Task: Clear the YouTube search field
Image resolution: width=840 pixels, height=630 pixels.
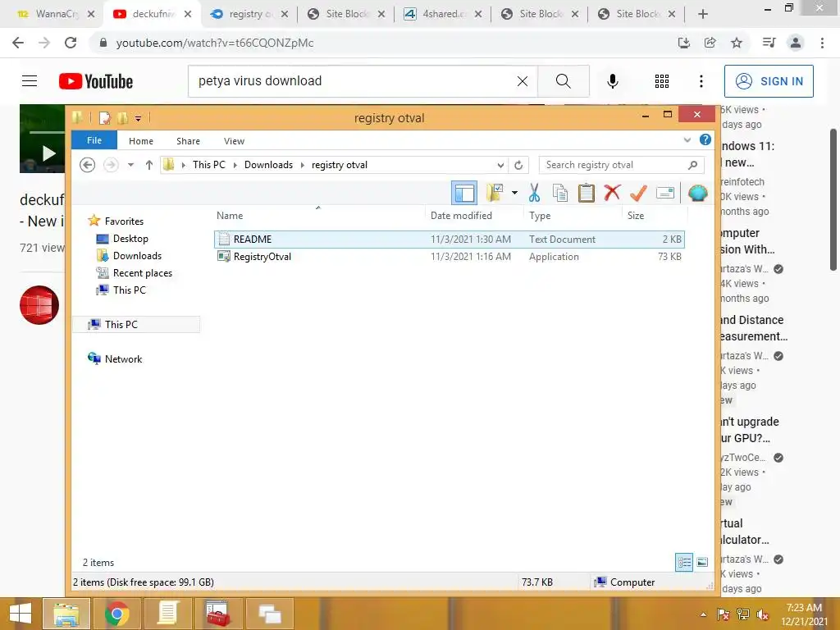Action: 523,81
